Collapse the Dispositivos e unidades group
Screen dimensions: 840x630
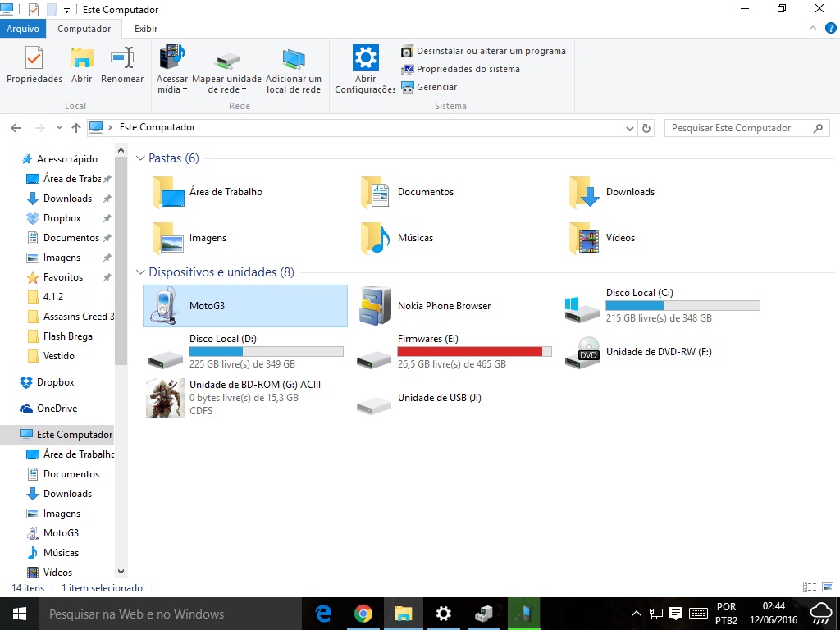[140, 272]
